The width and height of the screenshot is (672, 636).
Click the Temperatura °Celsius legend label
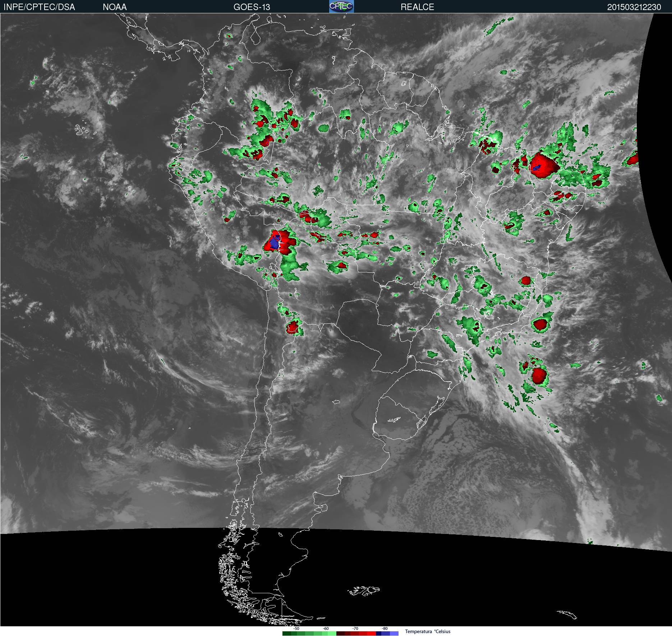[428, 631]
